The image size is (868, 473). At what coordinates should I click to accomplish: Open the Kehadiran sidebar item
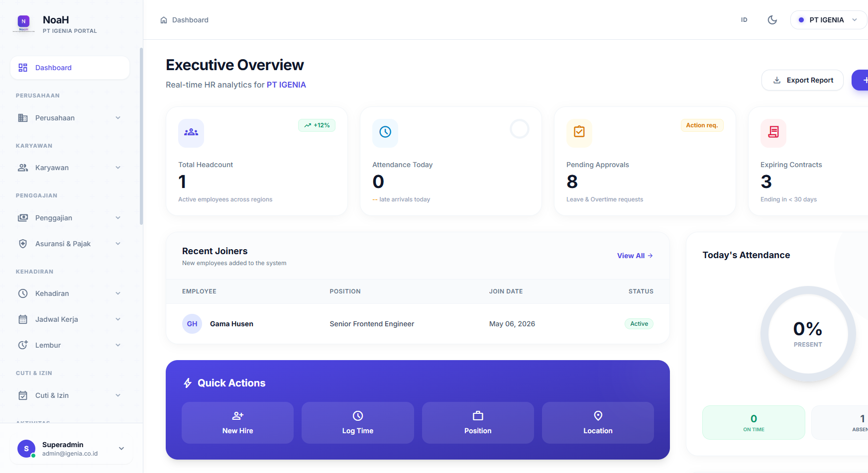70,293
